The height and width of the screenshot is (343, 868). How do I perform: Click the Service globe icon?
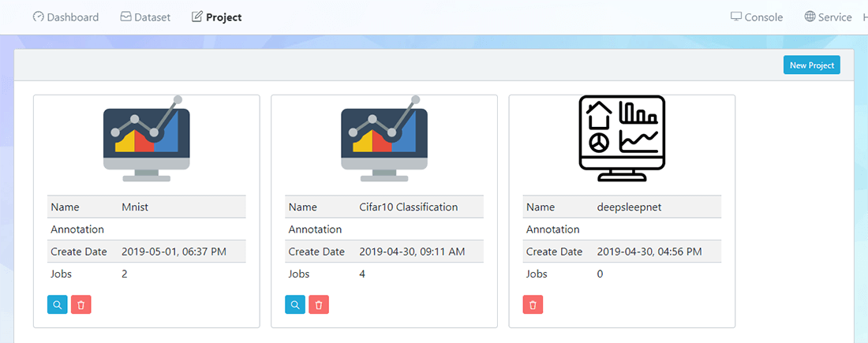(x=810, y=17)
